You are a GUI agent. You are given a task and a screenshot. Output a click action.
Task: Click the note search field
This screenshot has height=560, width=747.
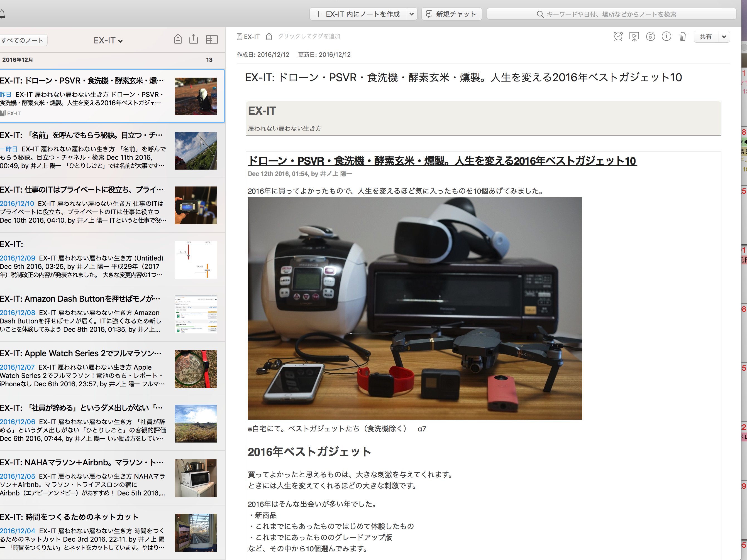coord(611,14)
